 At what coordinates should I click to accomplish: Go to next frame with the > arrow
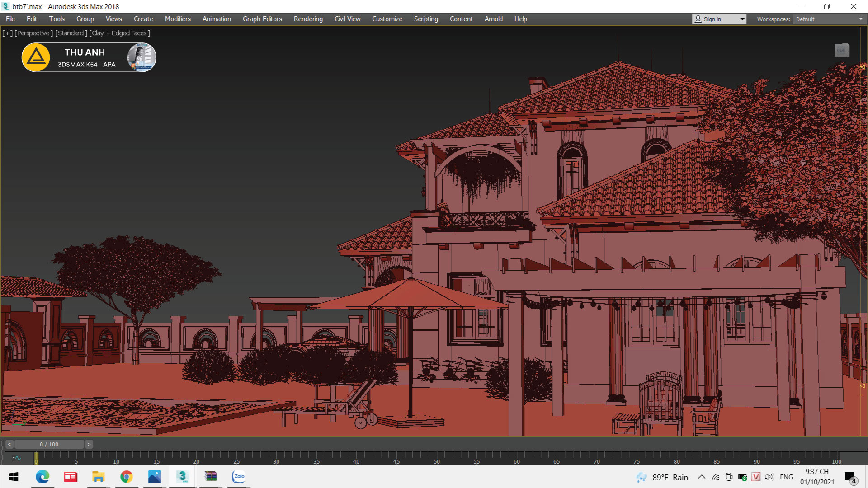[x=89, y=444]
